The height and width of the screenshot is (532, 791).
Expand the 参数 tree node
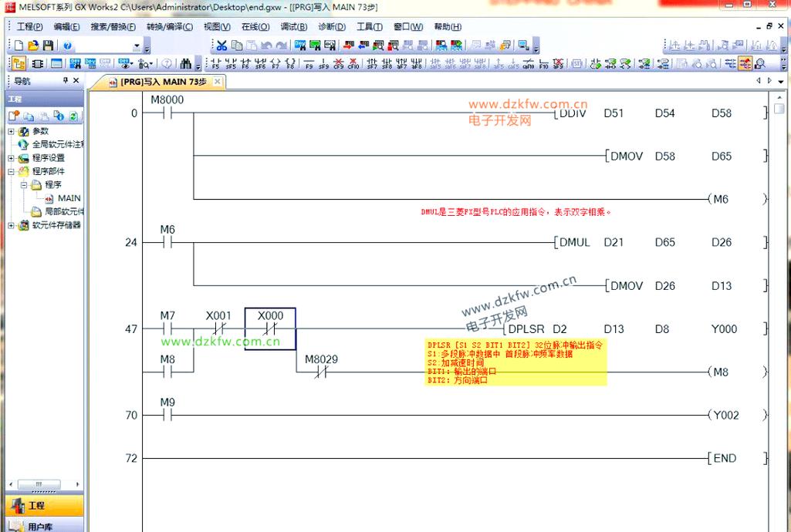[x=11, y=132]
